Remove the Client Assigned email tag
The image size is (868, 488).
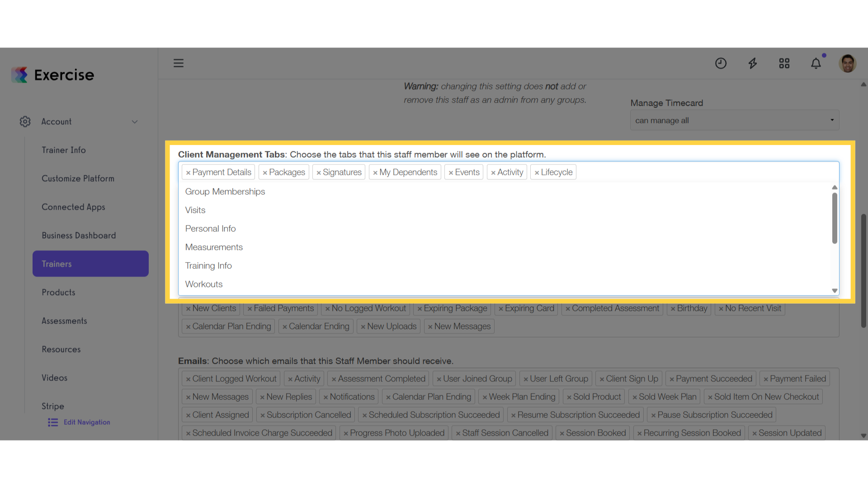pos(188,415)
